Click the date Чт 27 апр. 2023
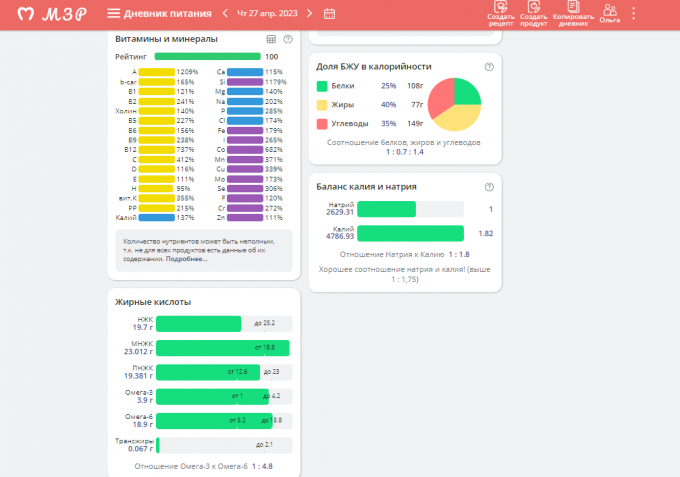The image size is (680, 477). (x=267, y=14)
